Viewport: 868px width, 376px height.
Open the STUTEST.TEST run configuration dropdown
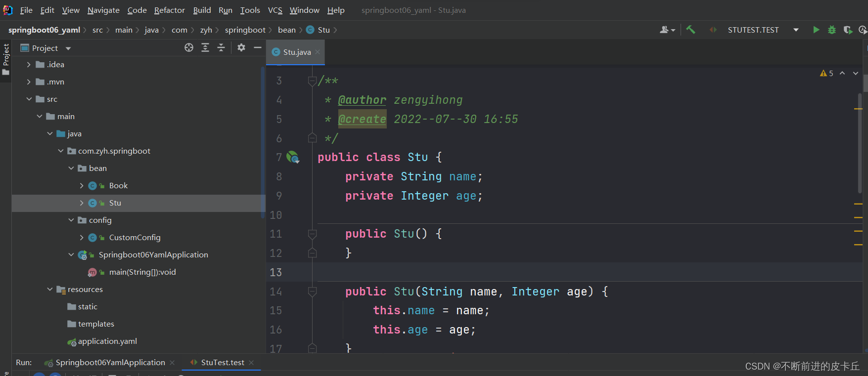tap(796, 30)
